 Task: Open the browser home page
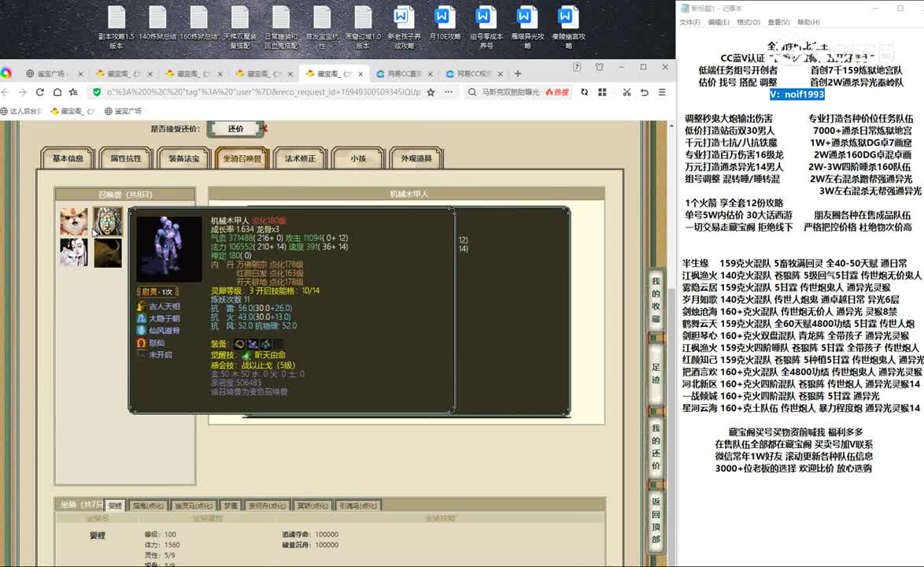tap(57, 92)
